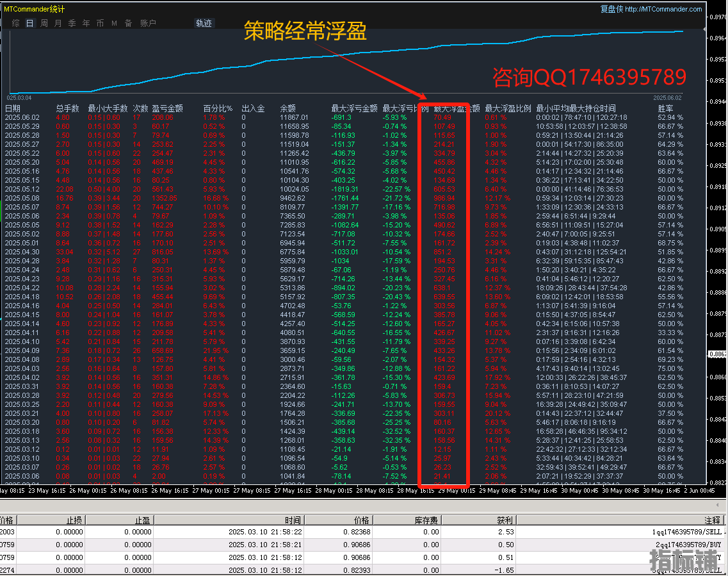Image resolution: width=728 pixels, height=576 pixels.
Task: Click the 2 Jun 00:45 time axis label
Action: click(x=699, y=491)
